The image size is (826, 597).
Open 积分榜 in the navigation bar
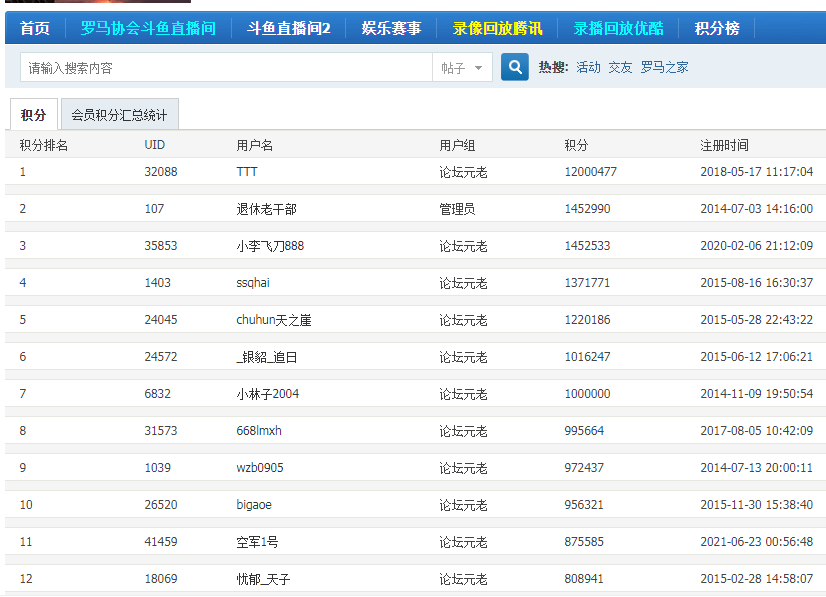(x=717, y=28)
